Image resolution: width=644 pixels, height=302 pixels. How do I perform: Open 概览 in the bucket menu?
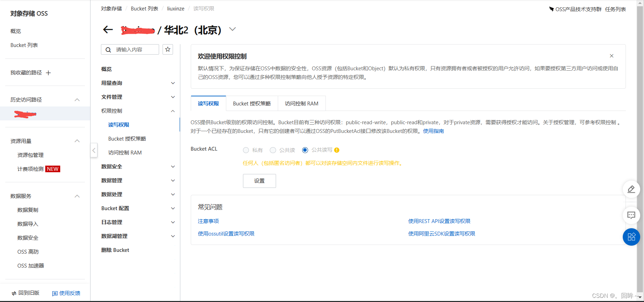pyautogui.click(x=107, y=69)
